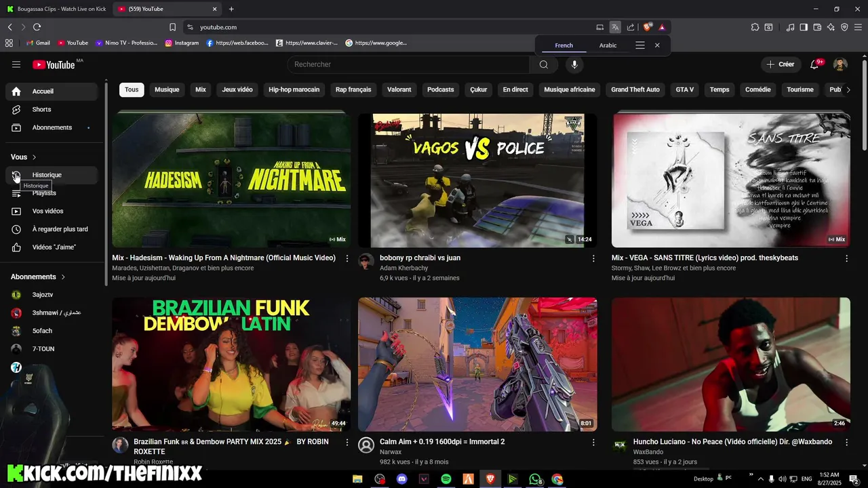
Task: Open the notifications bell
Action: click(x=814, y=64)
